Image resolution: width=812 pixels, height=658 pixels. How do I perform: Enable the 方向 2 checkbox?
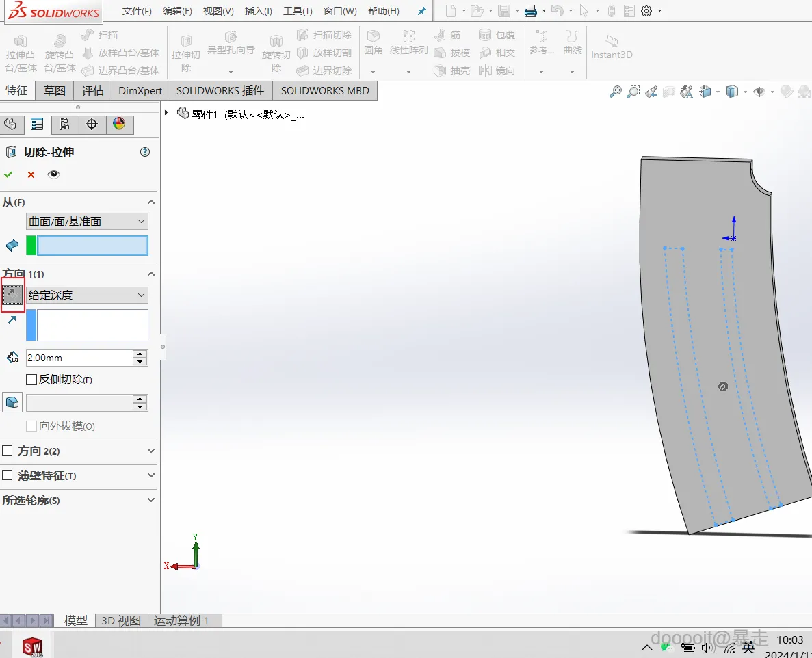pyautogui.click(x=8, y=451)
